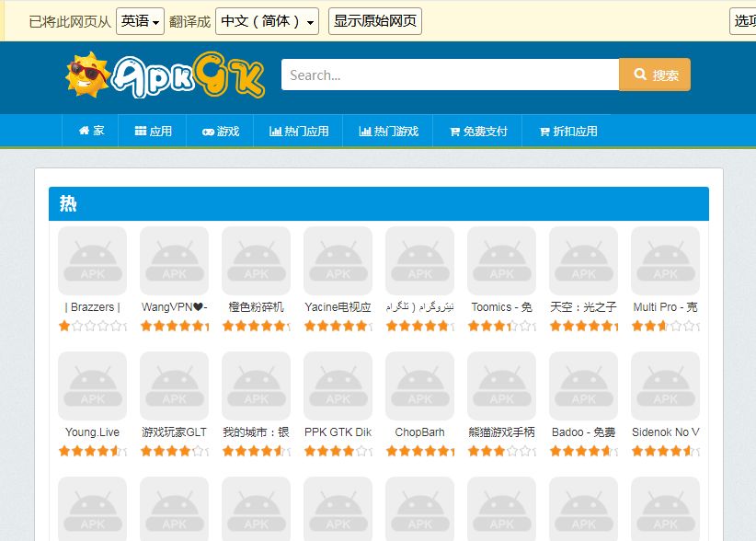Click the Toomics app icon
This screenshot has height=541, width=756.
tap(501, 261)
